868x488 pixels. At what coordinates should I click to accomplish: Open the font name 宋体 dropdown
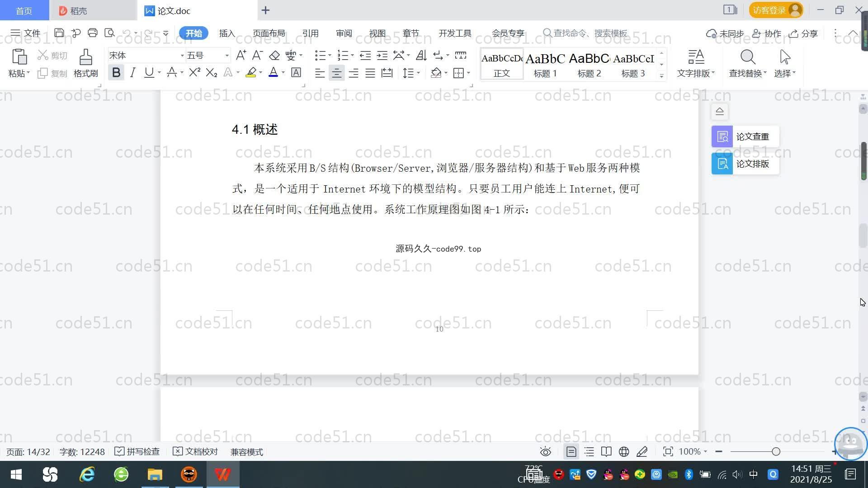pyautogui.click(x=182, y=56)
